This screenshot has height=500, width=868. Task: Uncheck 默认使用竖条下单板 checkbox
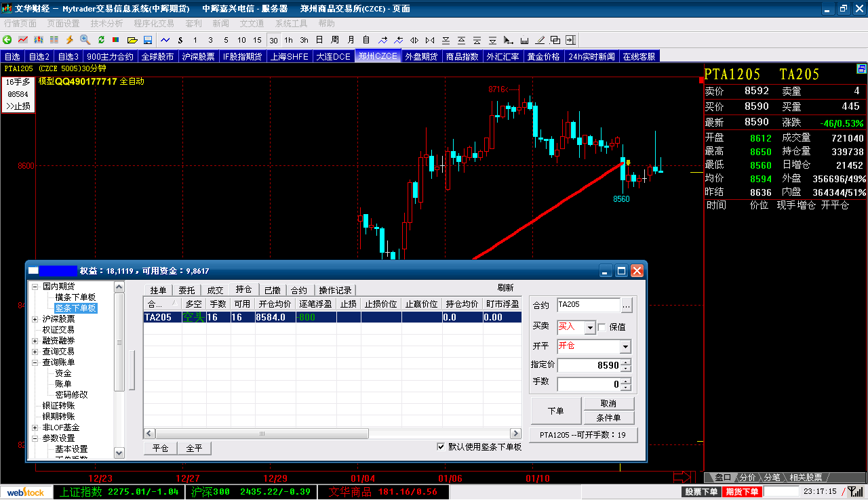click(x=441, y=447)
